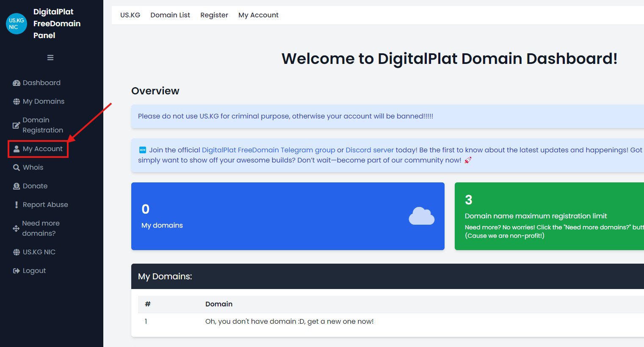The width and height of the screenshot is (644, 347).
Task: Go to Dashboard in the sidebar
Action: tap(41, 83)
